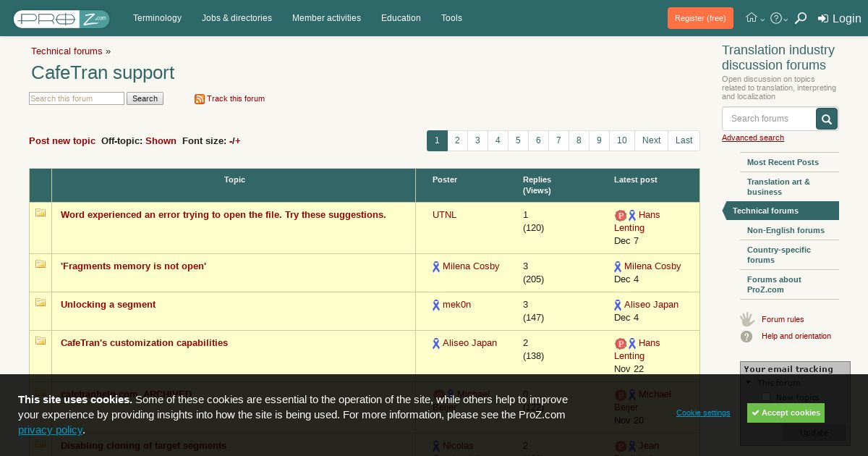Click ribbon icon beside poster mek0n

436,305
